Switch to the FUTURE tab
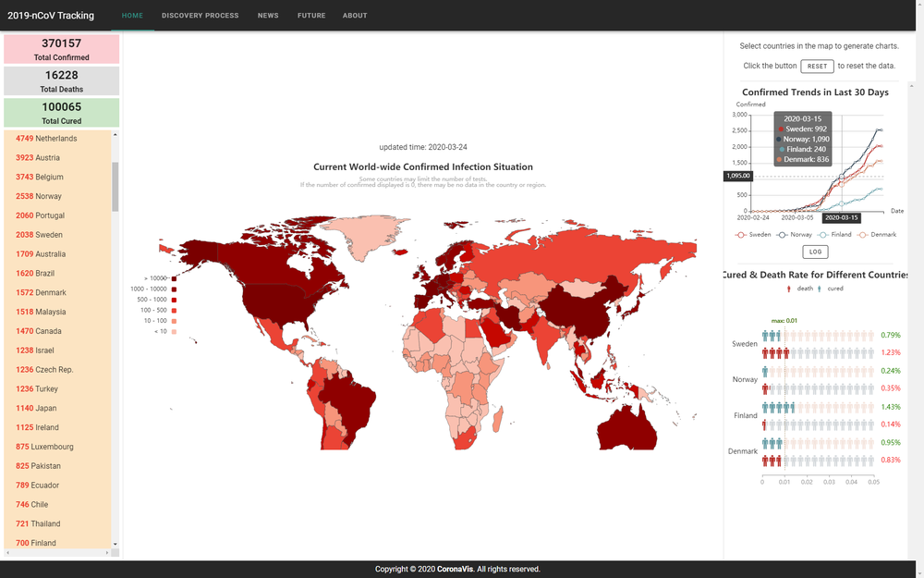Viewport: 924px width, 578px height. coord(311,16)
